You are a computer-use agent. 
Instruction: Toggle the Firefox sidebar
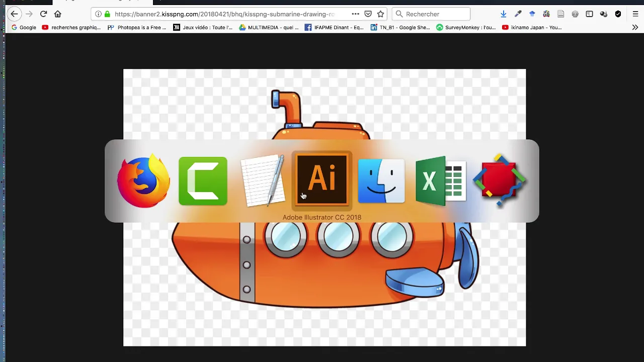point(589,14)
